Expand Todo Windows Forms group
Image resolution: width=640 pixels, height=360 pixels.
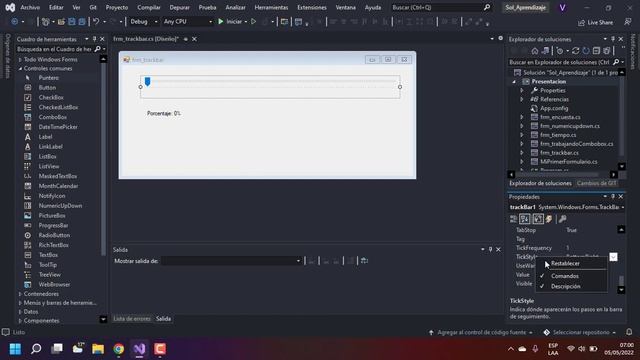click(x=20, y=60)
